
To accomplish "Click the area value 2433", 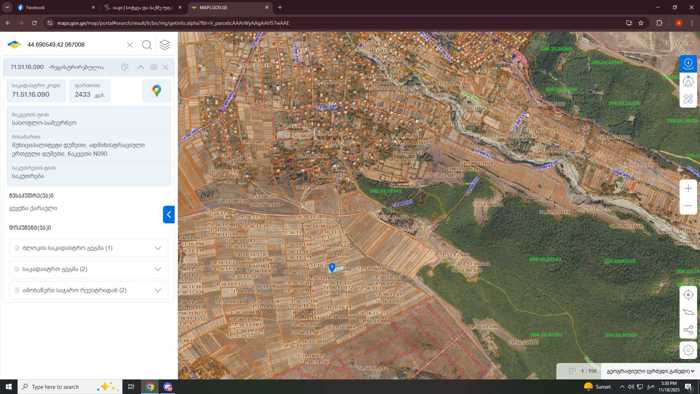I will (x=83, y=95).
